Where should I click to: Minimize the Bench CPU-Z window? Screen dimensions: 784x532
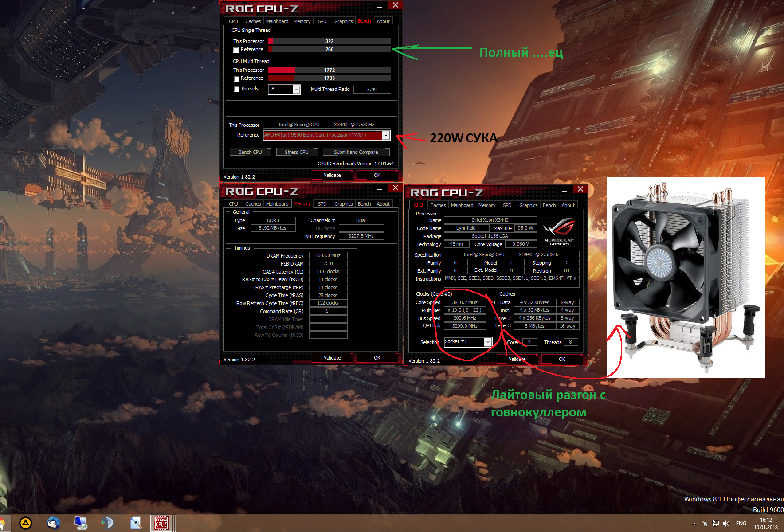380,7
